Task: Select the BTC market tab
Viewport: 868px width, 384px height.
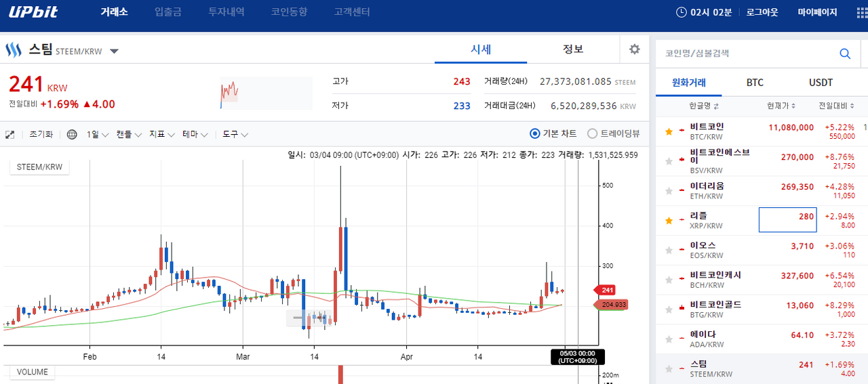Action: pyautogui.click(x=755, y=83)
